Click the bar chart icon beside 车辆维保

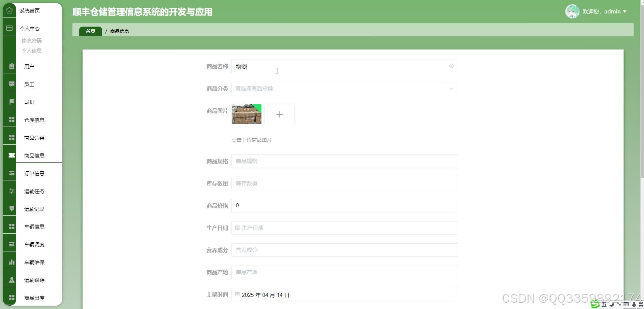pos(12,262)
